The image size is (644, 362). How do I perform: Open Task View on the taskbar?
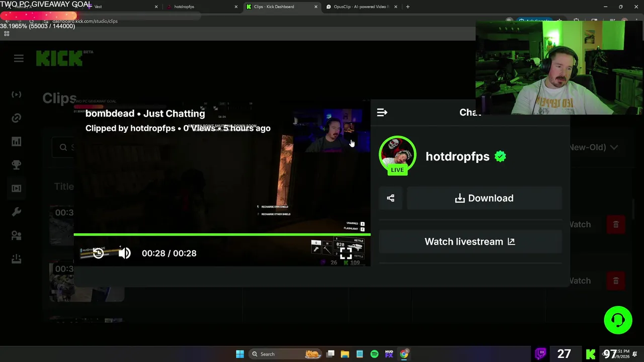click(331, 354)
